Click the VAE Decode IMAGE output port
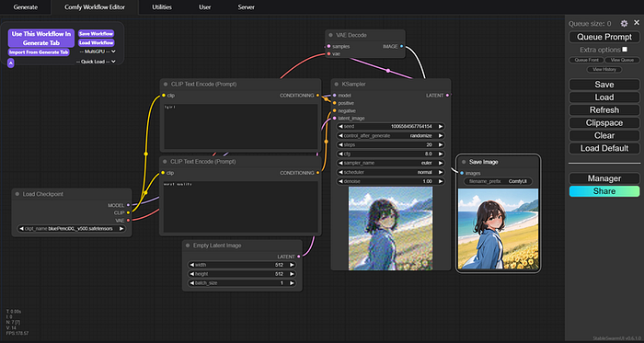Image resolution: width=644 pixels, height=343 pixels. point(401,46)
